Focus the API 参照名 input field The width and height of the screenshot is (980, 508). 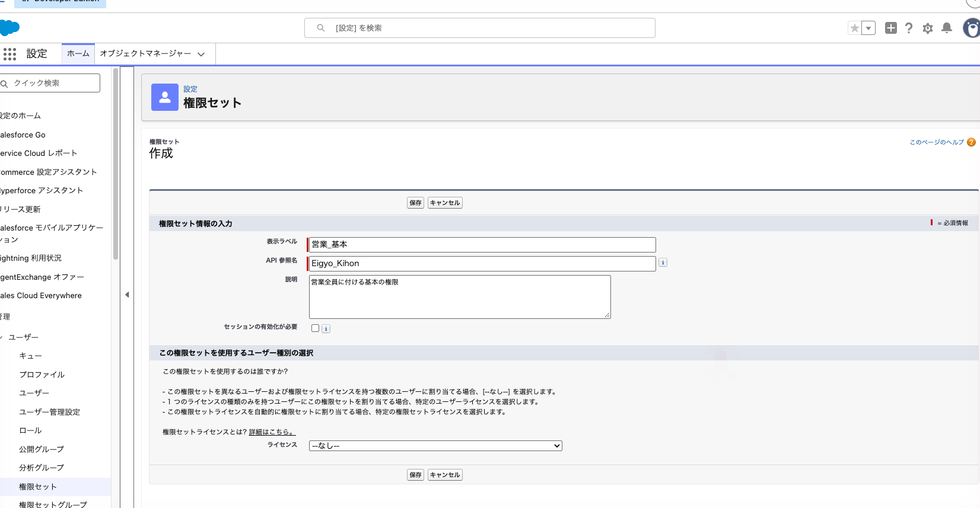point(482,263)
